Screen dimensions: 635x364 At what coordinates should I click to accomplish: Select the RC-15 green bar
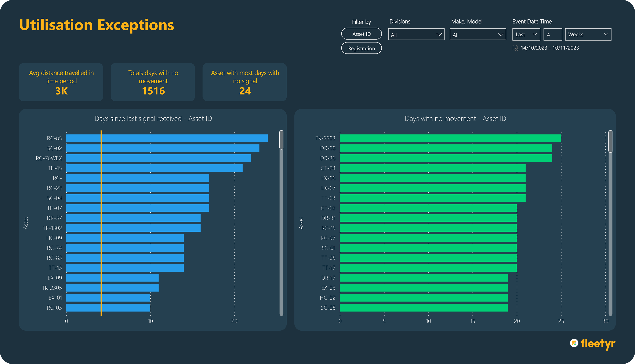(x=428, y=228)
